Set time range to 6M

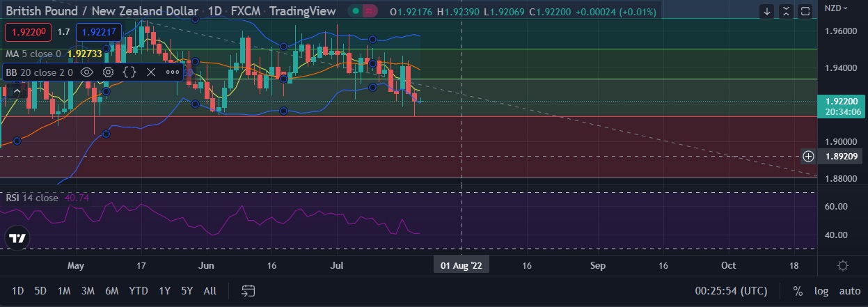click(111, 290)
